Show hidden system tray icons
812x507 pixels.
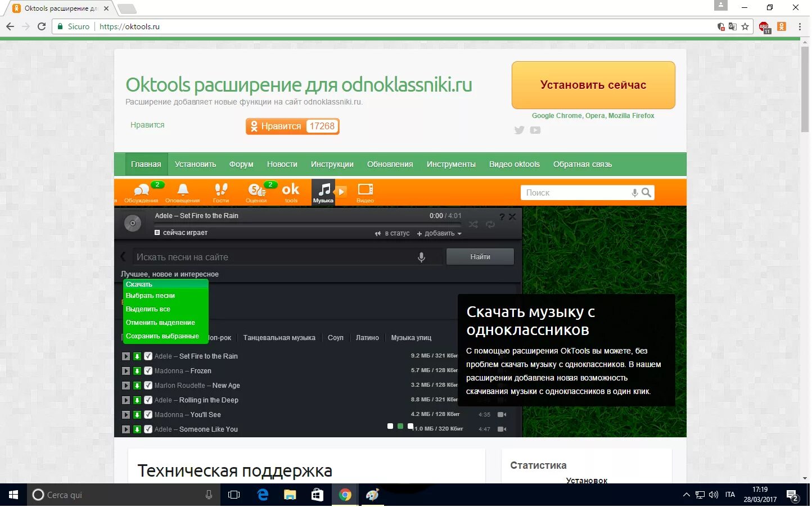688,496
